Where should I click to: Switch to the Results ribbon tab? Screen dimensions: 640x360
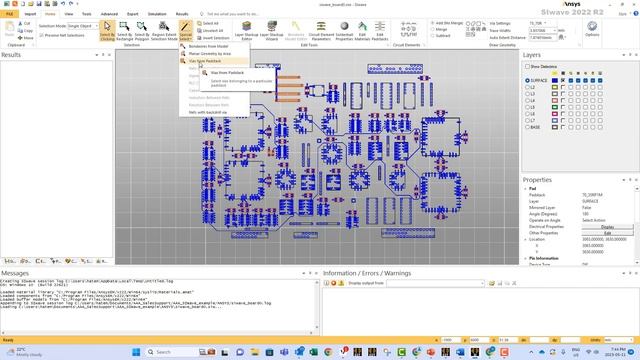(182, 14)
